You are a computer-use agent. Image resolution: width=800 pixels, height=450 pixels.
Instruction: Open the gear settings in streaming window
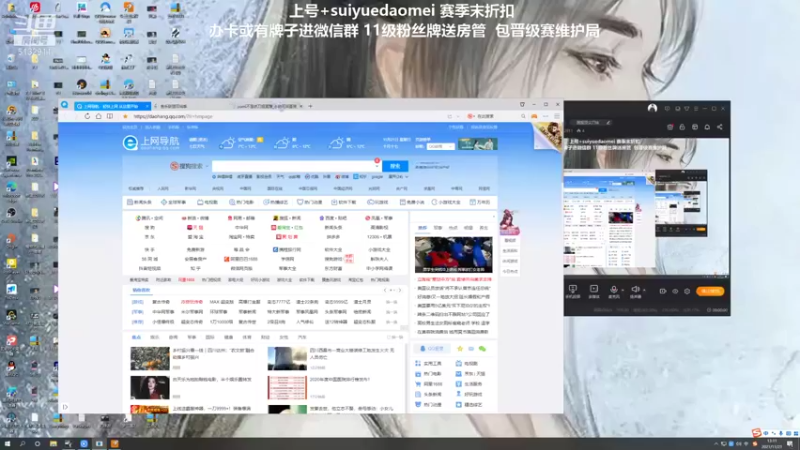687,291
